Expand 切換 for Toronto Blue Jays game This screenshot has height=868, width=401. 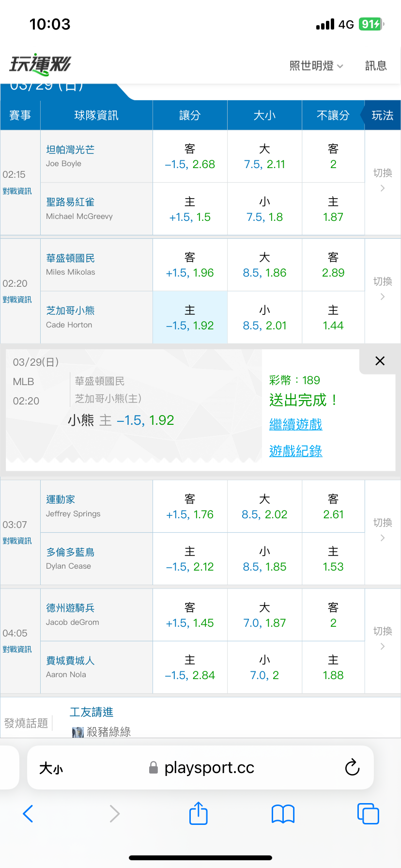[382, 529]
